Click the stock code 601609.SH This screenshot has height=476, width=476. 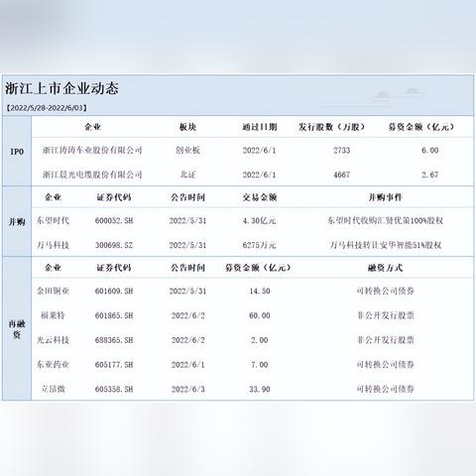pyautogui.click(x=114, y=291)
